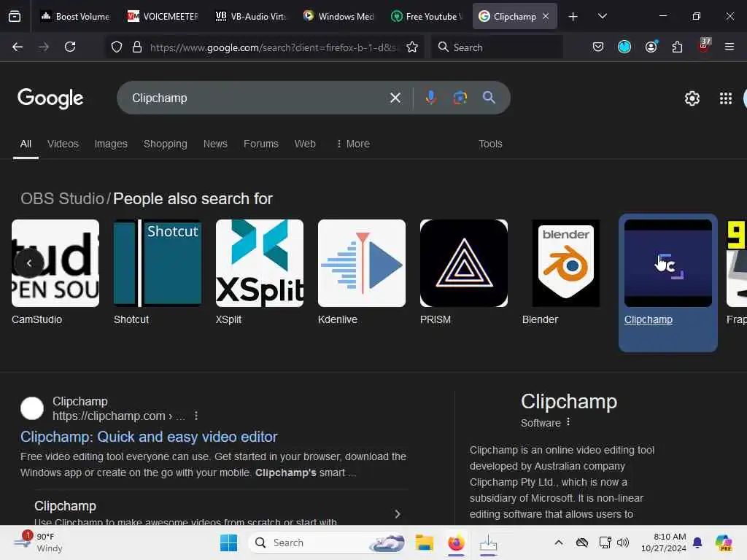Open the XSplit thumbnail
Viewport: 747px width, 560px height.
(x=260, y=262)
